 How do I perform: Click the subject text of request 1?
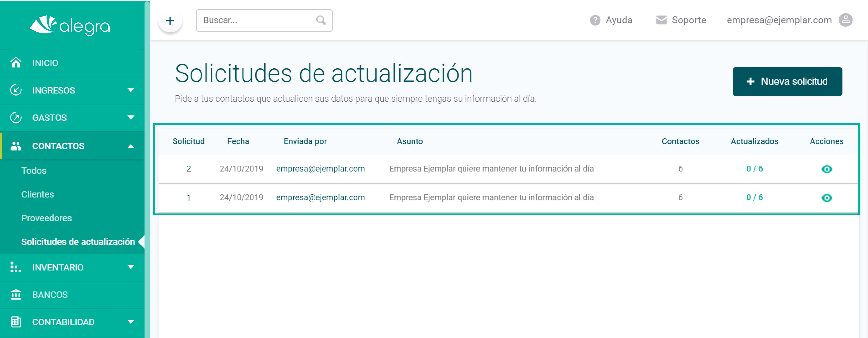pos(491,198)
